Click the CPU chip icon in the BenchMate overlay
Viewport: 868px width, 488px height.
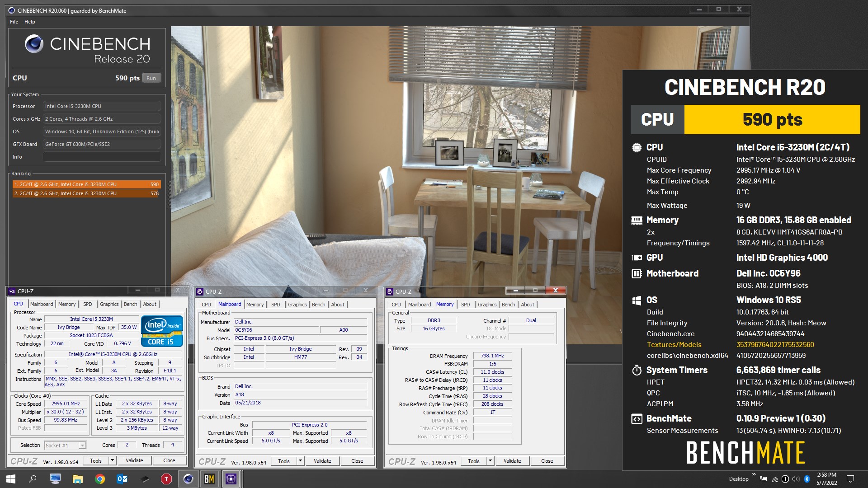[637, 147]
